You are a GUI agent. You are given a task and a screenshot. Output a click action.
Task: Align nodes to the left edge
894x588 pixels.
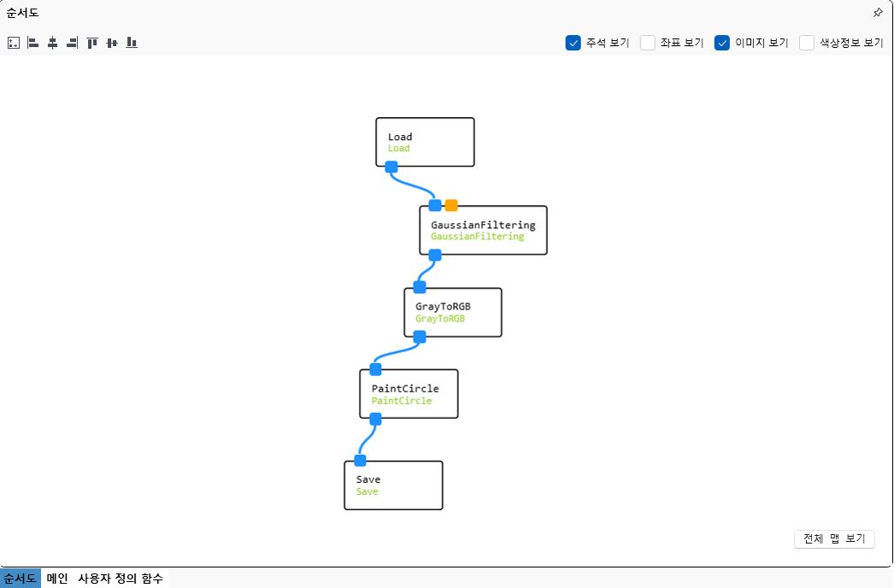point(32,43)
